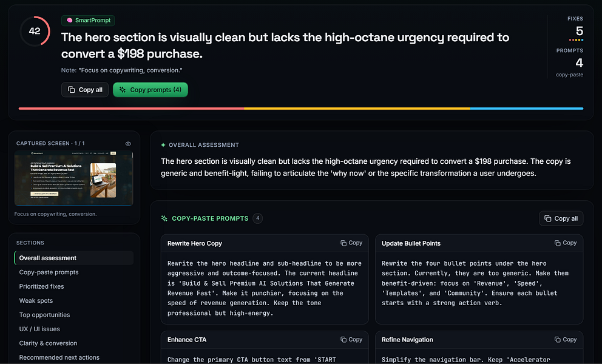Click the FIXES count 5

[x=580, y=31]
